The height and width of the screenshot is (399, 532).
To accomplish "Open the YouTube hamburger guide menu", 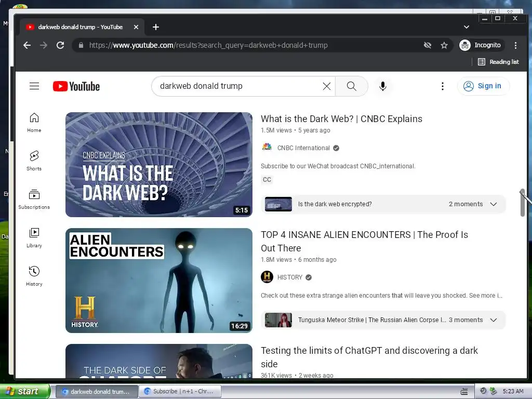I will tap(34, 86).
